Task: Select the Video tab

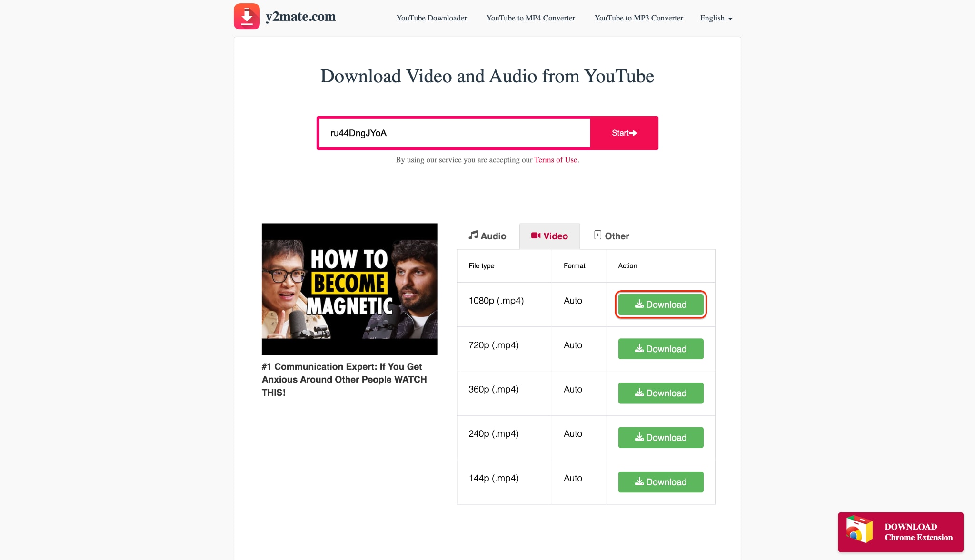Action: coord(549,236)
